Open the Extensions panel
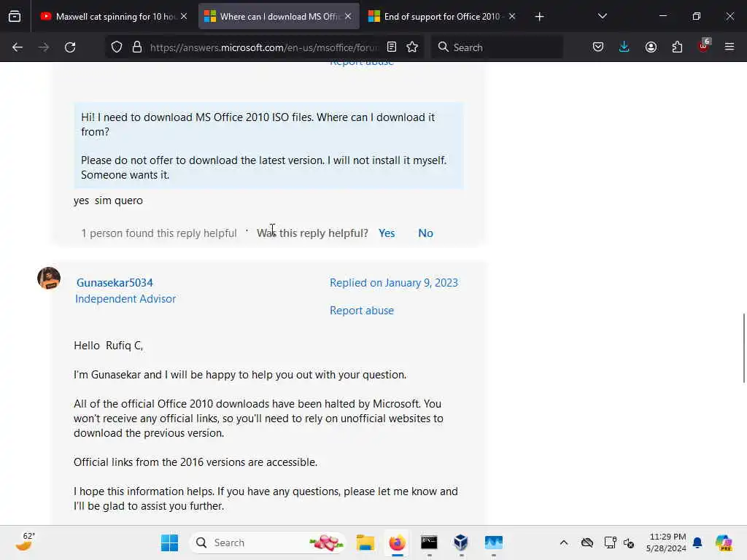747x560 pixels. click(677, 47)
